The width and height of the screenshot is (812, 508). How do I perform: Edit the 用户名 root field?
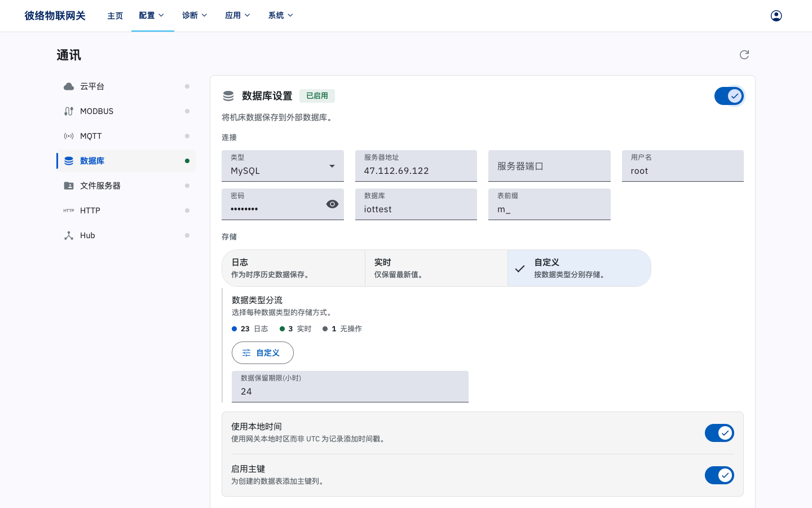pyautogui.click(x=683, y=166)
